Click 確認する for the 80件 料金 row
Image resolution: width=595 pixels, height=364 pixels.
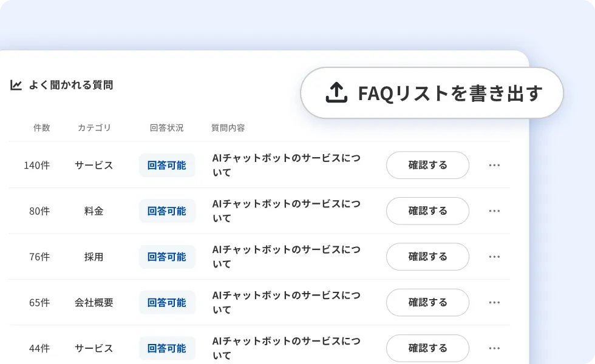(427, 211)
